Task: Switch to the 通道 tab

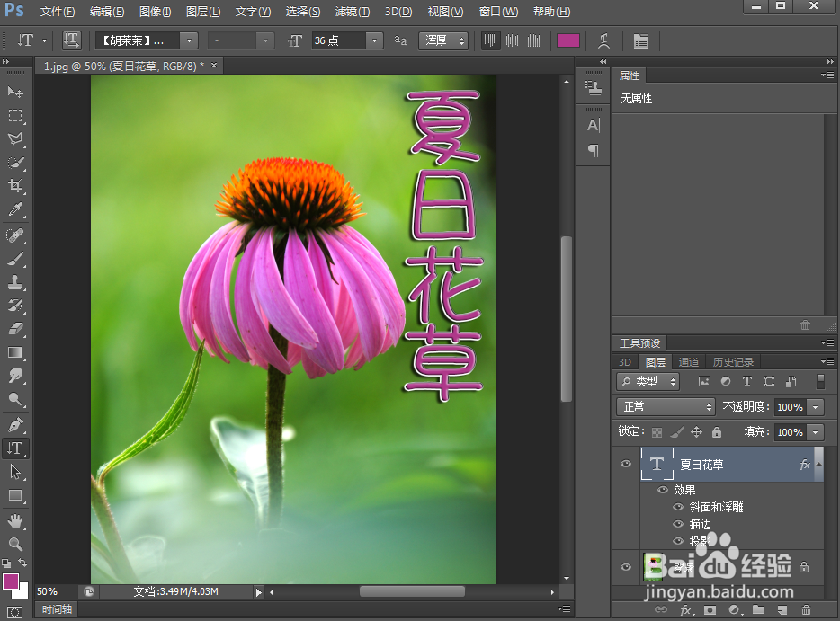Action: point(688,361)
